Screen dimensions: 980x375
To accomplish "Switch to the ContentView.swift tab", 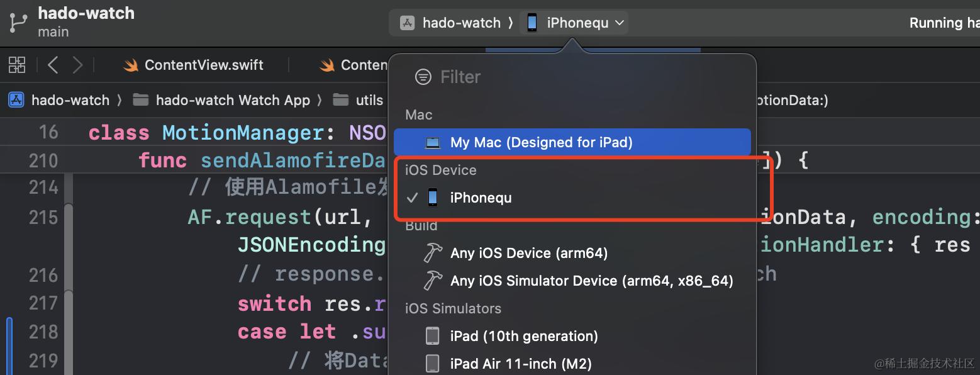I will (x=194, y=65).
